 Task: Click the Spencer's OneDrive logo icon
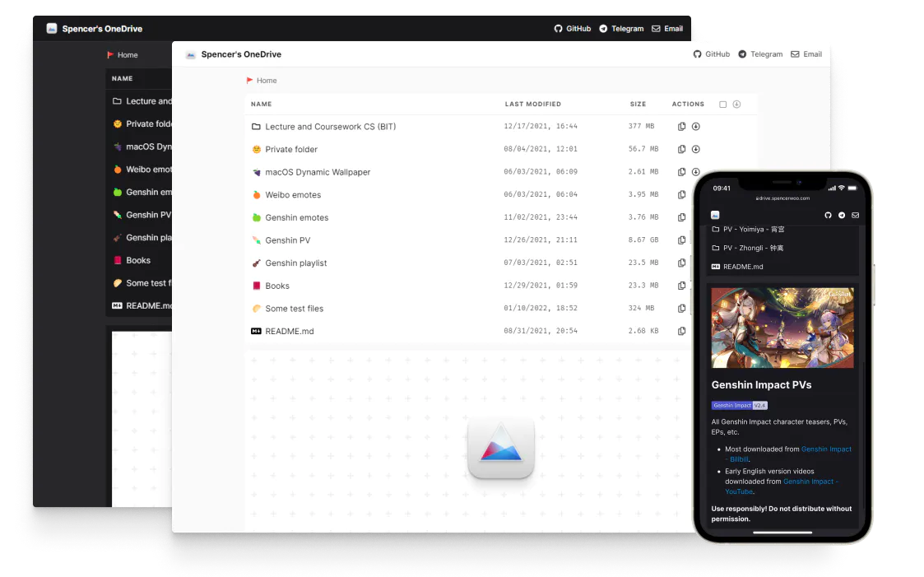point(190,54)
